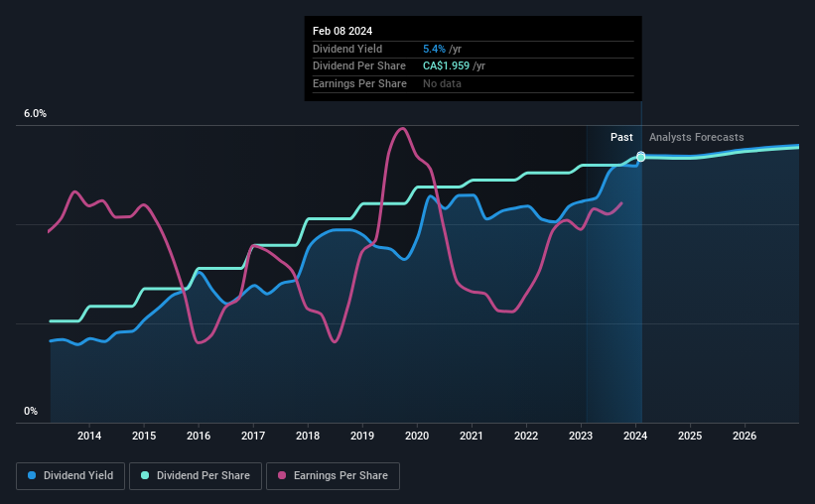Click the blue Dividend Yield legend dot
Viewport: 815px width, 504px height.
pos(32,475)
